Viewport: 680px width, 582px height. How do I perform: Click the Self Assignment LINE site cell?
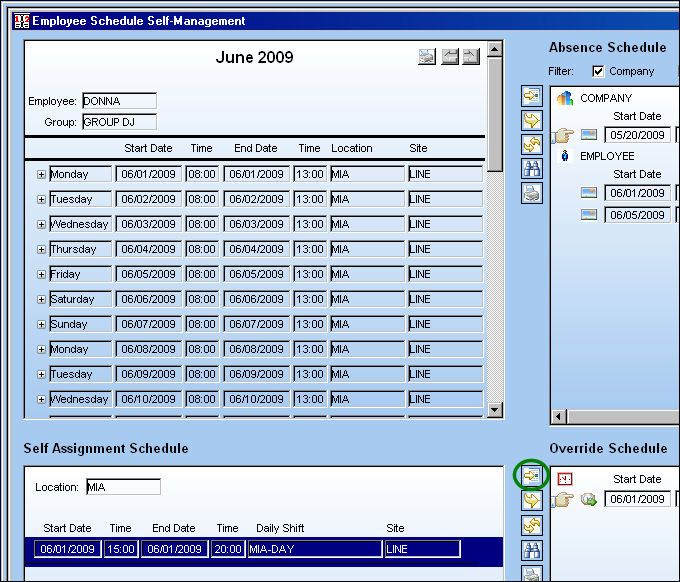coord(422,549)
